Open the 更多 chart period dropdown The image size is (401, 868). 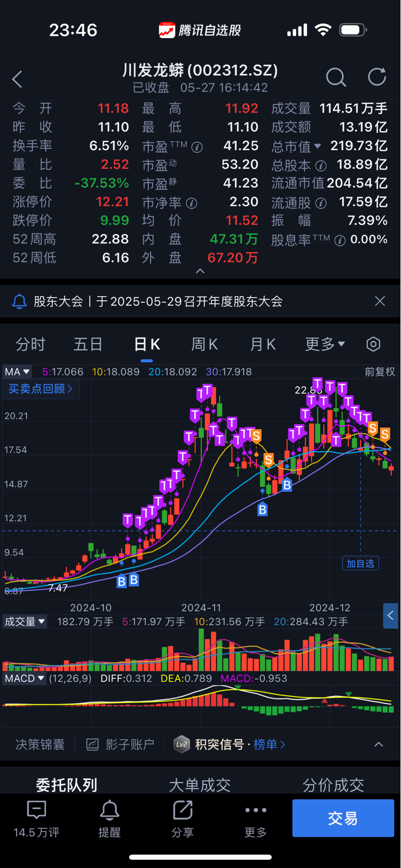coord(325,344)
